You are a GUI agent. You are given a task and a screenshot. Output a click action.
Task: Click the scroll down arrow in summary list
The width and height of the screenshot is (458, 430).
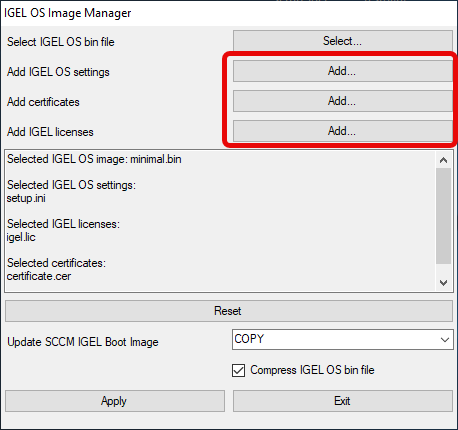[x=443, y=283]
